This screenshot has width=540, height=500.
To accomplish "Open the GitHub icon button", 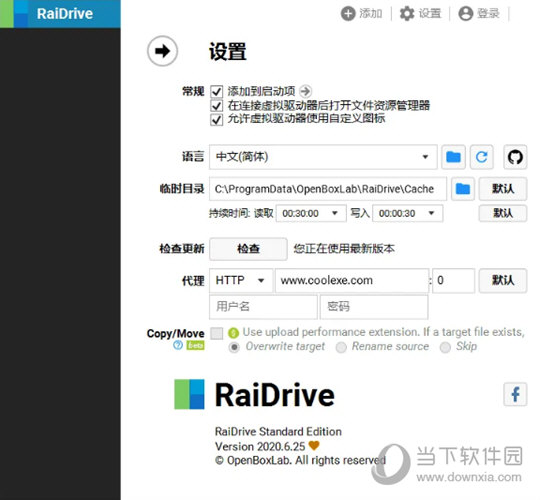I will click(515, 157).
